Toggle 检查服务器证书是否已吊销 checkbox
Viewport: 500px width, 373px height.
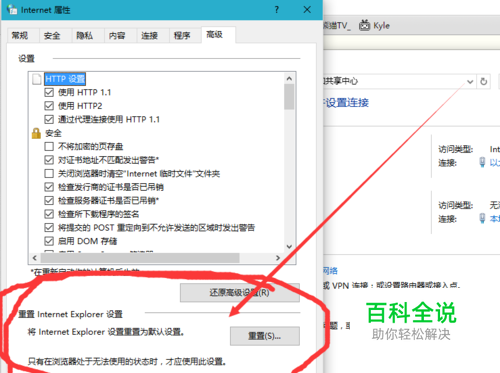pos(49,200)
